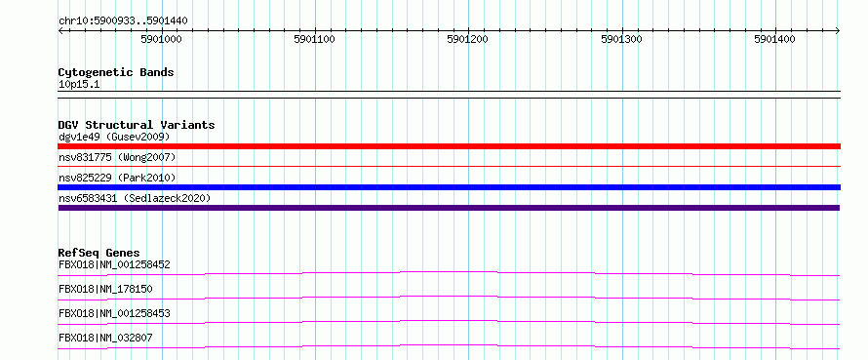Viewport: 868px width, 360px height.
Task: Click ruler position label 5901200
Action: [468, 39]
